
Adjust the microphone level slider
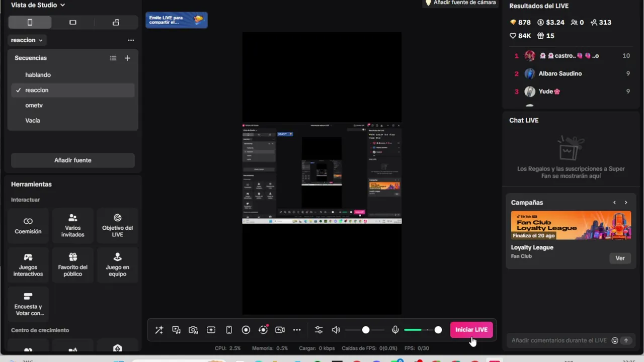423,330
